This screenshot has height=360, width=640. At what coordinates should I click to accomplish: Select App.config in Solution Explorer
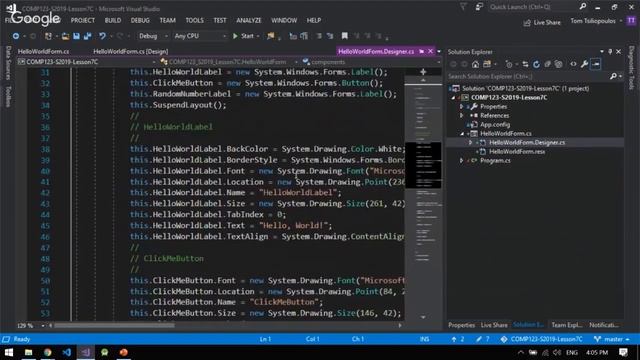[495, 124]
